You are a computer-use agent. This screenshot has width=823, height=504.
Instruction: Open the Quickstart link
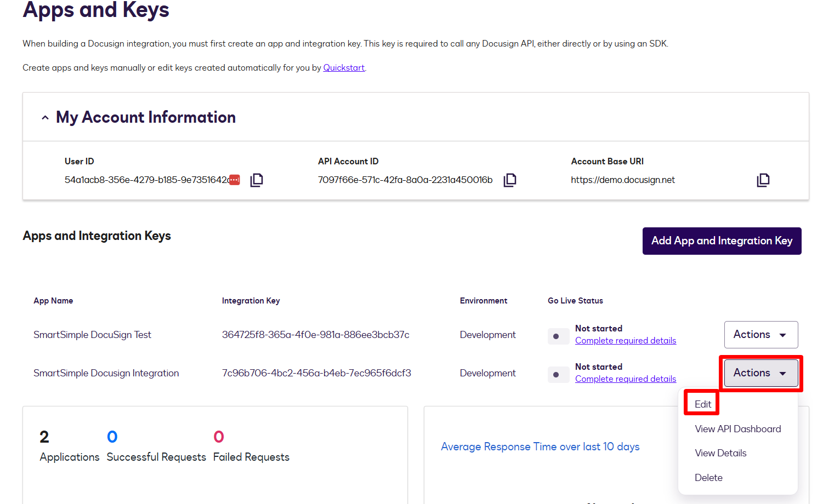344,67
